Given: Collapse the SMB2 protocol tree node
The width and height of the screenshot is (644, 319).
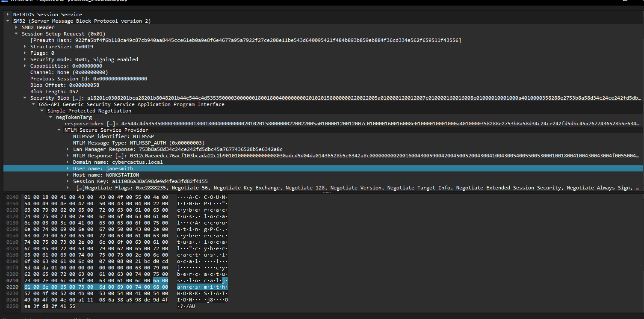Looking at the screenshot, I should [8, 21].
